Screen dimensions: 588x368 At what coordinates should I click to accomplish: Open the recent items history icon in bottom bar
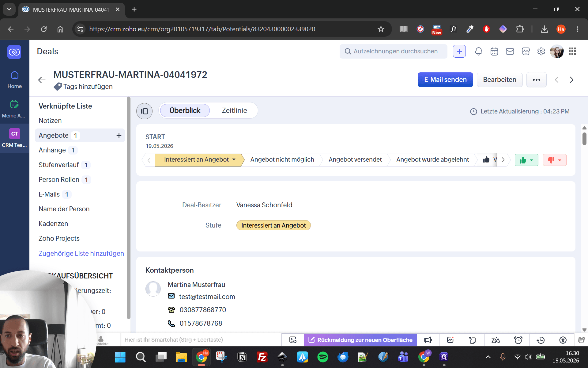[541, 340]
